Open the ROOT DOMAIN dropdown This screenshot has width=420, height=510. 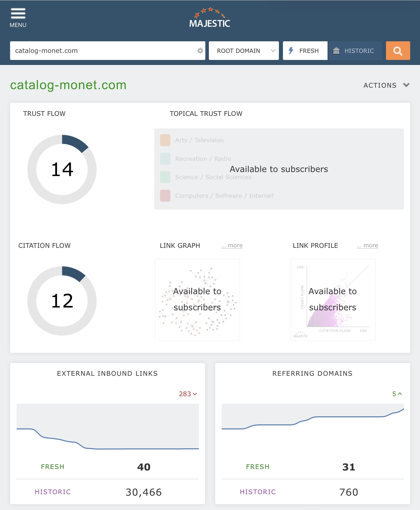click(244, 51)
